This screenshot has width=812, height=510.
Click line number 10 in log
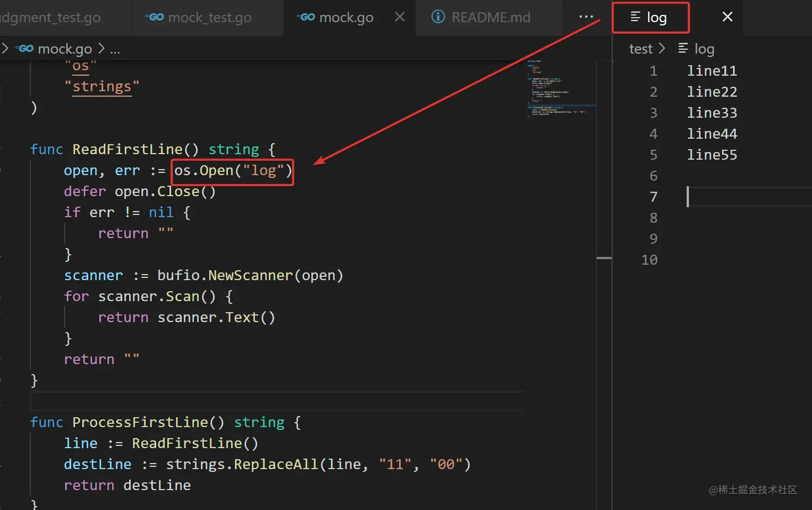tap(650, 260)
